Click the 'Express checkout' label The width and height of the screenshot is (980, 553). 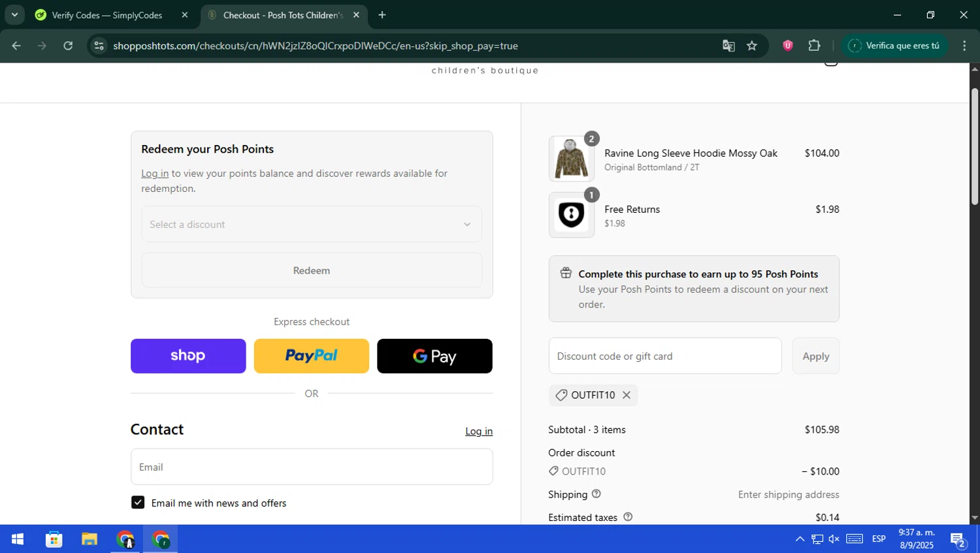pyautogui.click(x=312, y=322)
